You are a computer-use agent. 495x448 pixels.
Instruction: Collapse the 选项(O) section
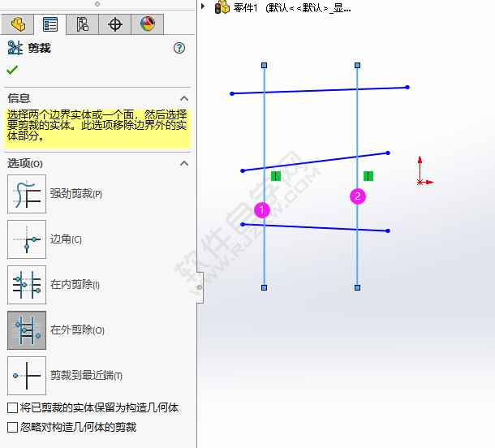[x=184, y=164]
